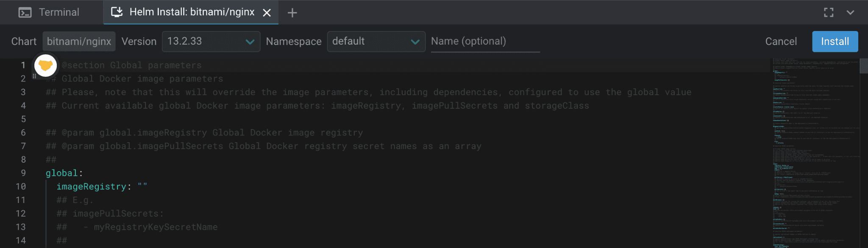This screenshot has height=248, width=868.
Task: Focus the Name (optional) input field
Action: (x=485, y=41)
